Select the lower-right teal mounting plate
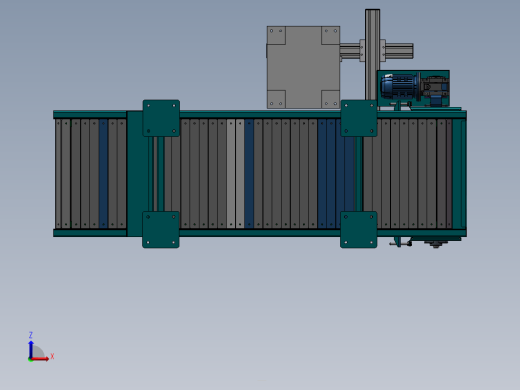520x390 pixels. click(x=359, y=230)
